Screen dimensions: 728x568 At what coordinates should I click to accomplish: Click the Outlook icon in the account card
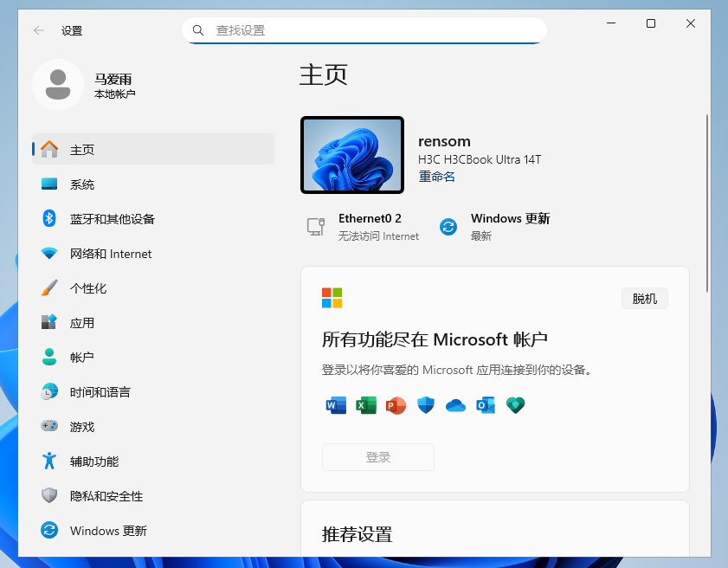point(485,405)
